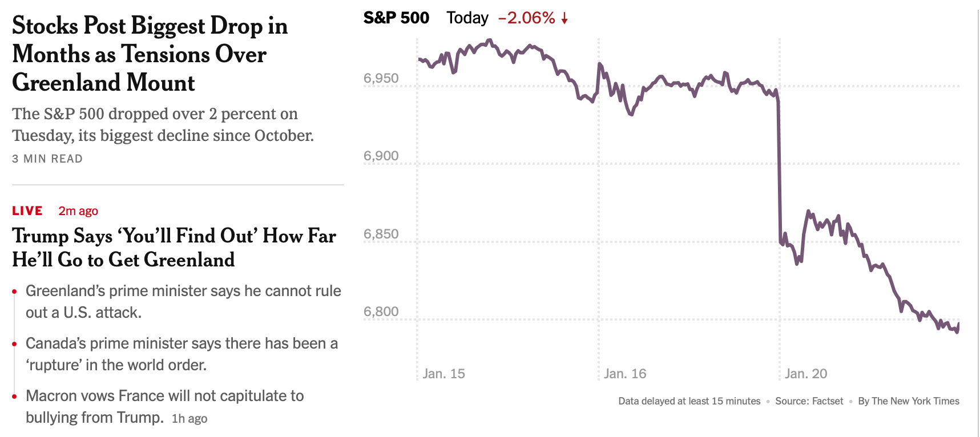Viewport: 980px width, 437px height.
Task: Open the Stocks Post Biggest Drop headline
Action: click(x=150, y=54)
